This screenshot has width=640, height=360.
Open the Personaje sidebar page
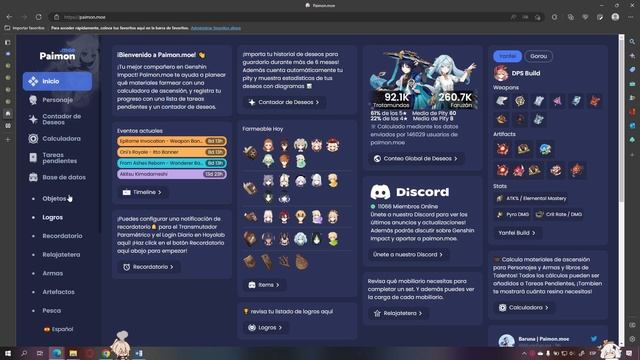(x=57, y=100)
